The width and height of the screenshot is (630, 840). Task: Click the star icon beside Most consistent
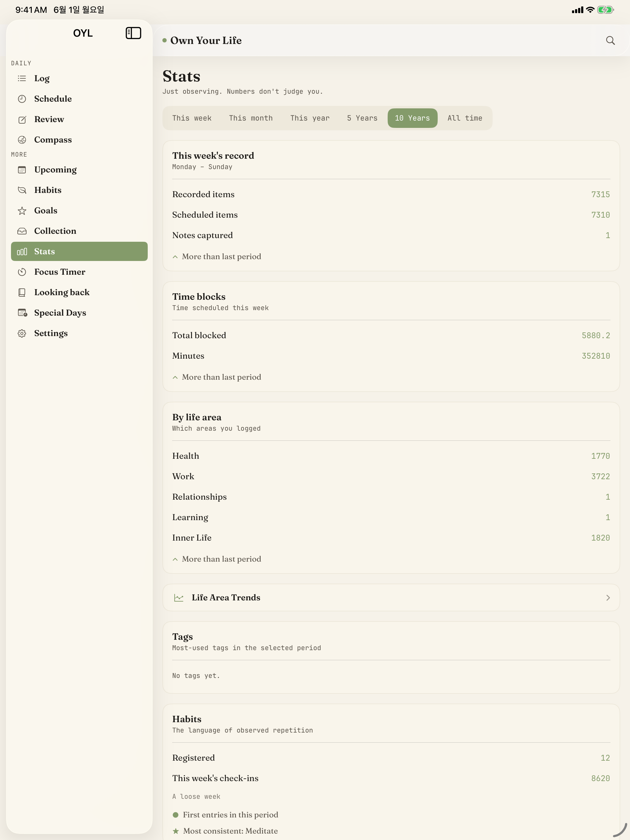tap(176, 831)
